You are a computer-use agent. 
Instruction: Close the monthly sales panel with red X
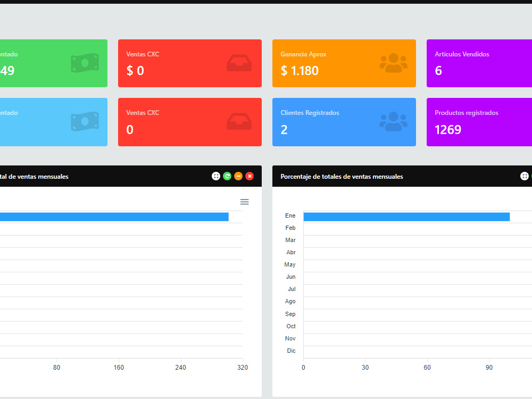(x=250, y=176)
